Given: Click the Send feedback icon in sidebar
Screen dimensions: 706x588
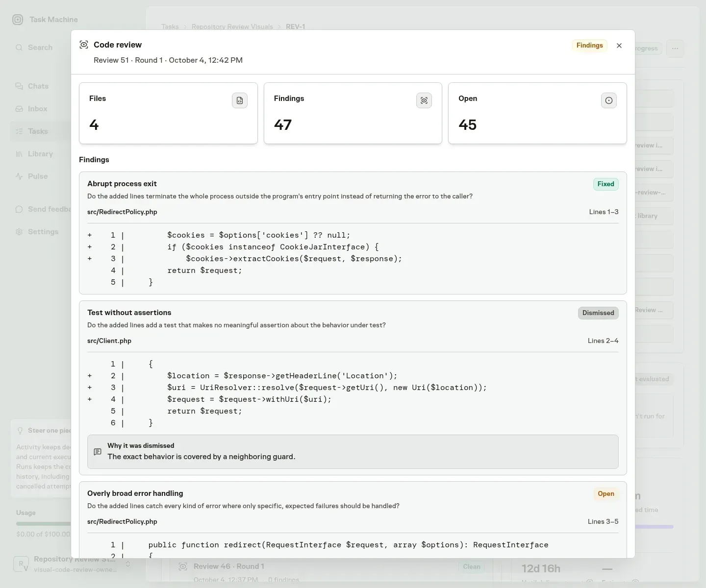Looking at the screenshot, I should click(19, 209).
